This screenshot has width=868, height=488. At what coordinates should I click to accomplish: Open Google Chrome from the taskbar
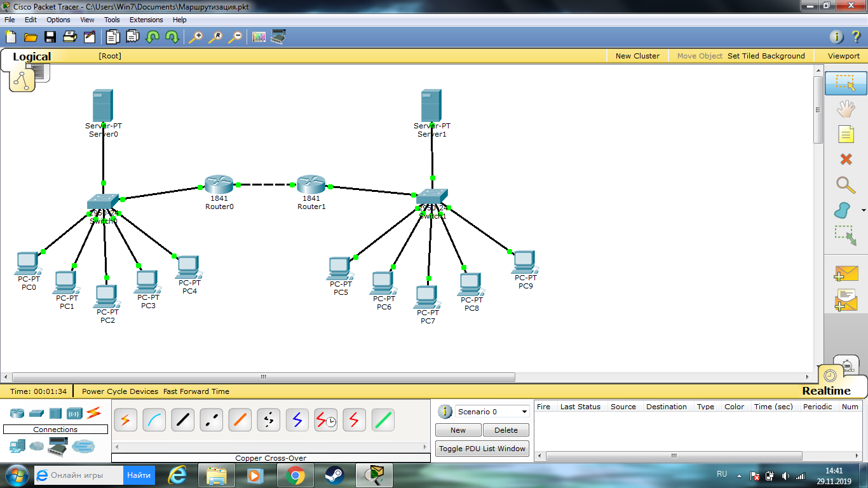pyautogui.click(x=295, y=475)
